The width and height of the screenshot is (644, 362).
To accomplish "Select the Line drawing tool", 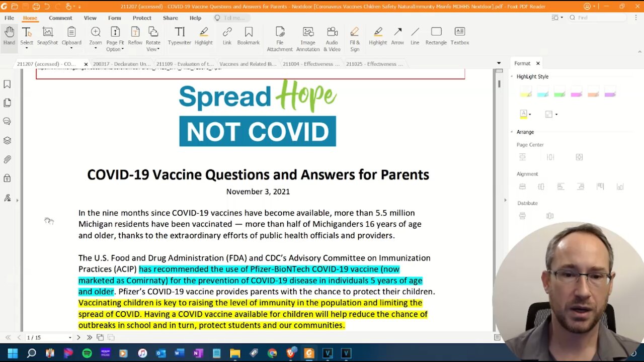I will click(415, 36).
